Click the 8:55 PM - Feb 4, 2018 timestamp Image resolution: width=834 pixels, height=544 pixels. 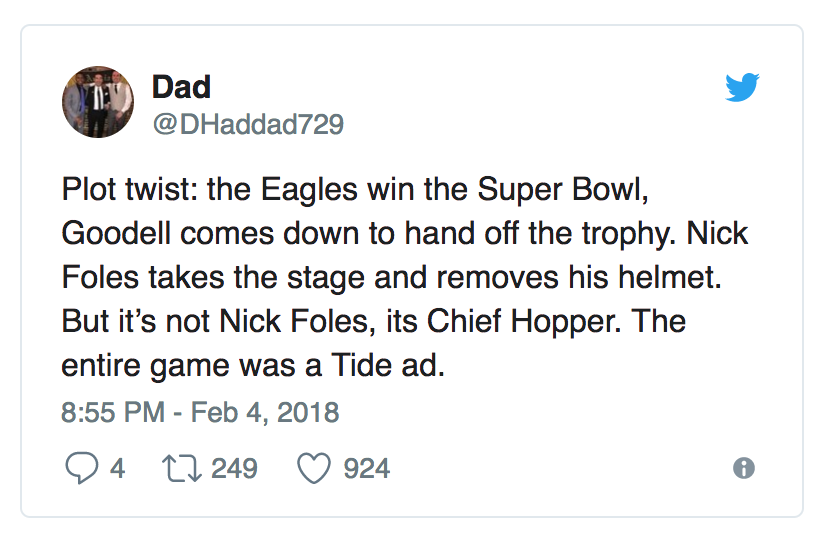[200, 412]
